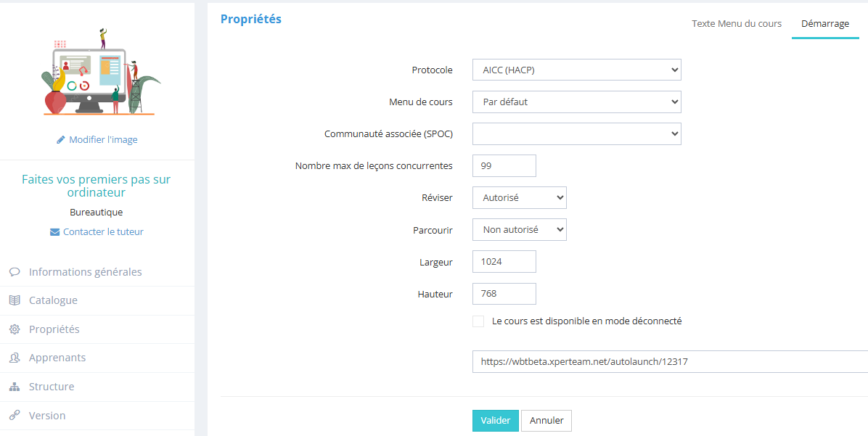Click the Largeur input field

click(x=504, y=262)
